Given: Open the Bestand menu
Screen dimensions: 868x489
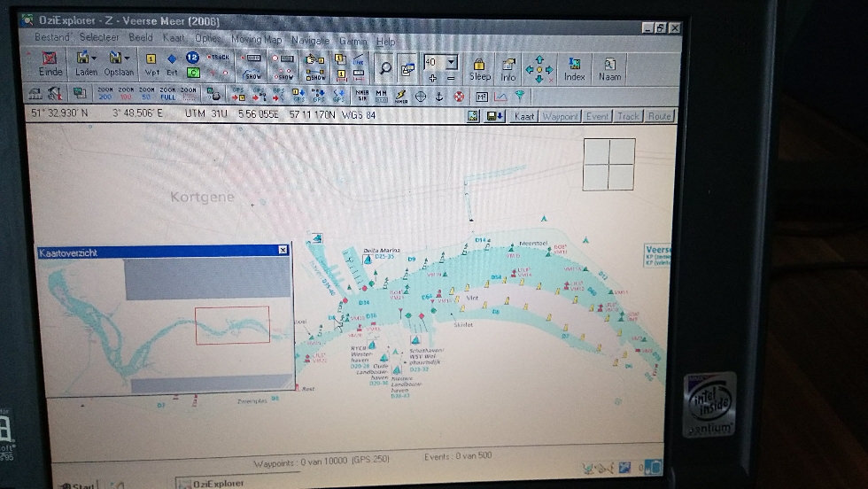Looking at the screenshot, I should [52, 36].
